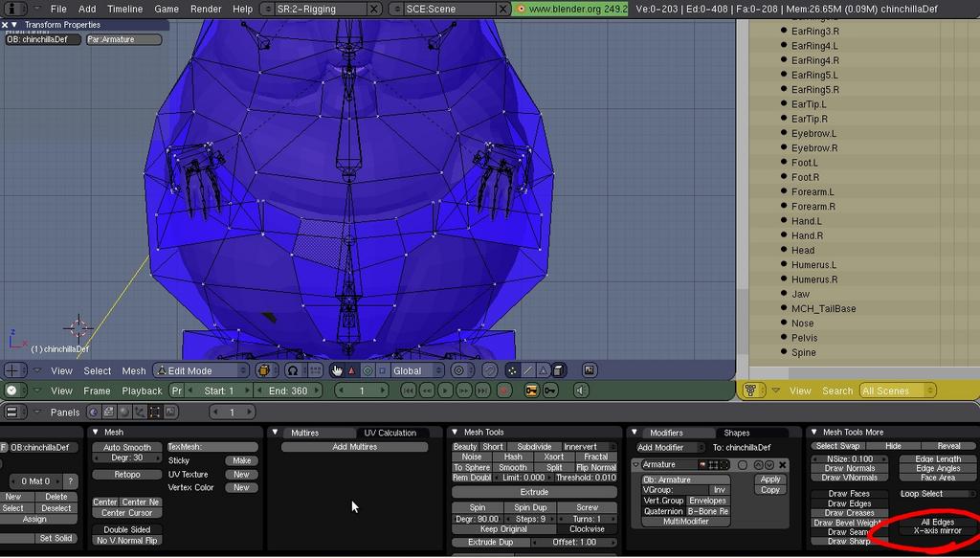Click the Subdivide button
Image resolution: width=980 pixels, height=558 pixels.
tap(534, 447)
